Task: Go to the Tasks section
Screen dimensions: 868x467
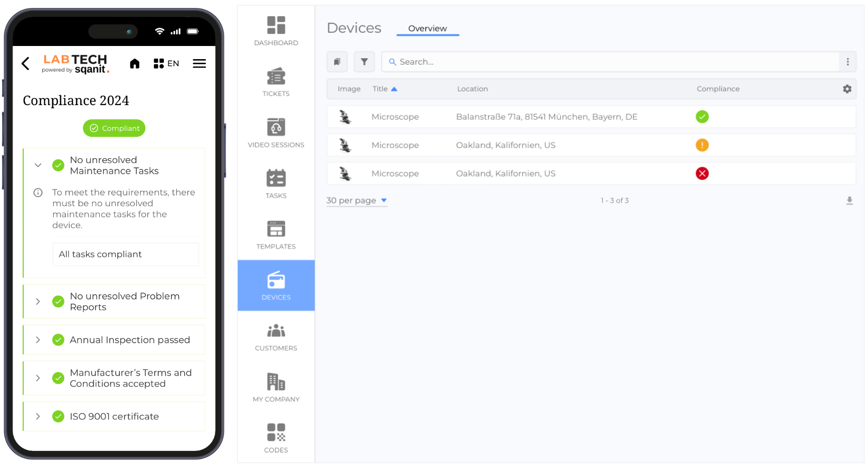Action: [276, 184]
